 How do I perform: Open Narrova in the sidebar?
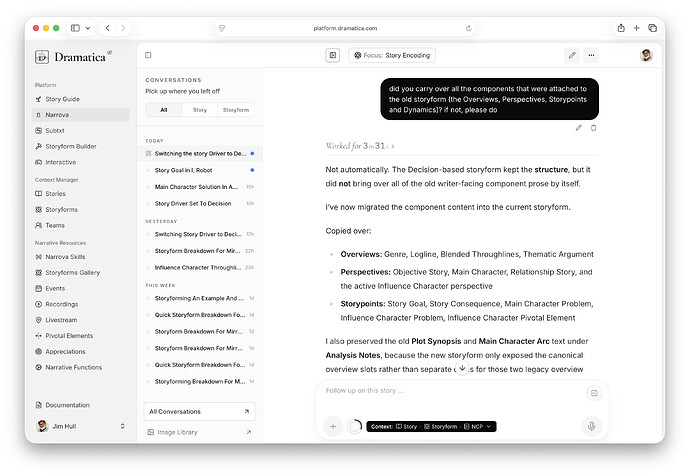pos(81,114)
